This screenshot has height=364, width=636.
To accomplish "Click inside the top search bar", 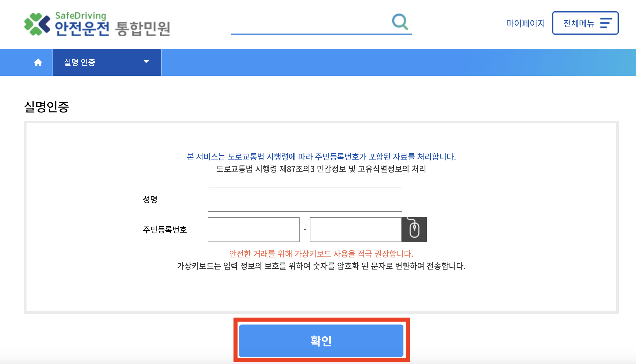I will coord(311,27).
